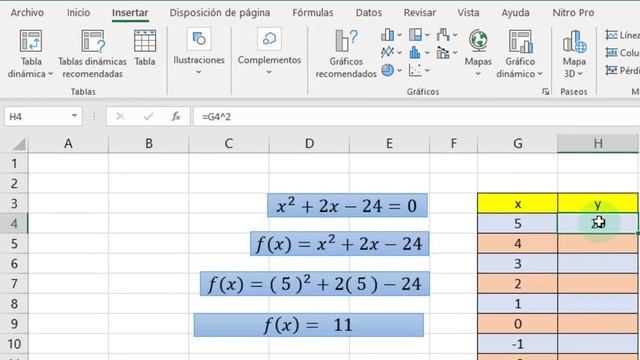Click the x² + 2x − 24 = 0 equation box
The image size is (640, 360).
coord(347,205)
